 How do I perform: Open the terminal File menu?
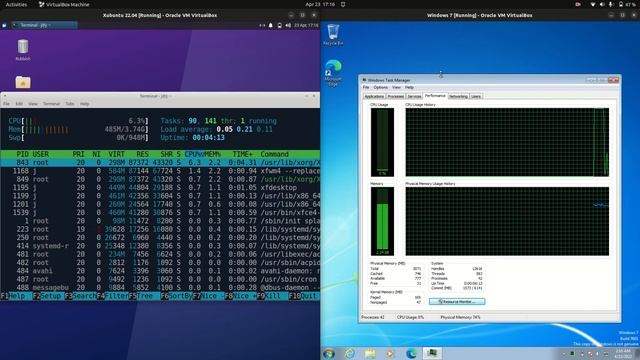pos(7,104)
